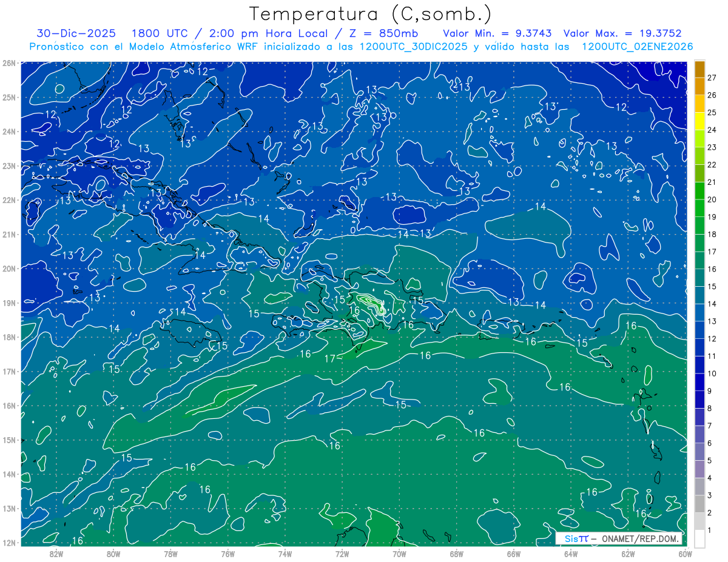The image size is (728, 562).
Task: Click the 62W longitude axis label
Action: click(x=628, y=554)
